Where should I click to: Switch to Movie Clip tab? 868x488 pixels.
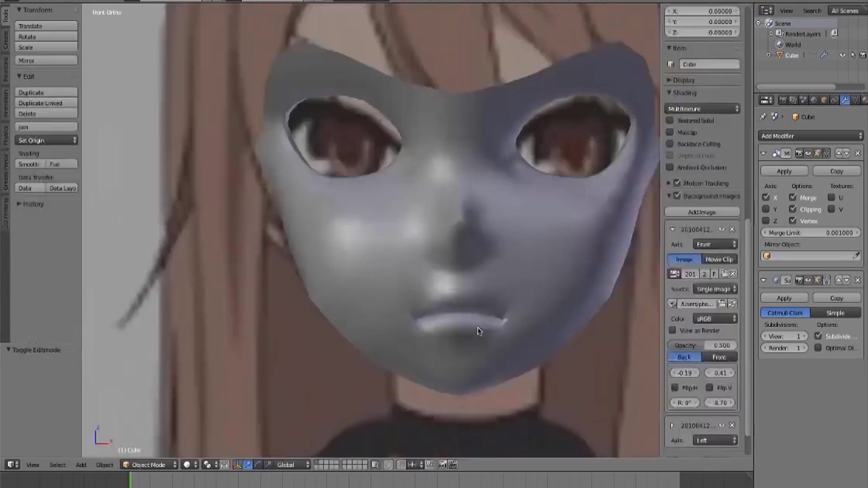coord(719,260)
